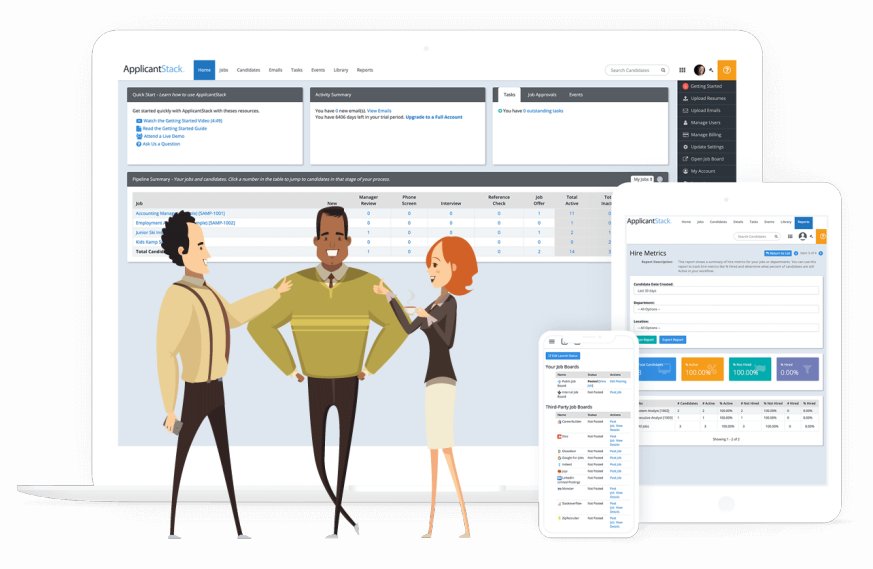Click the 0 outstanding tasks link
This screenshot has width=873, height=569.
click(x=543, y=111)
